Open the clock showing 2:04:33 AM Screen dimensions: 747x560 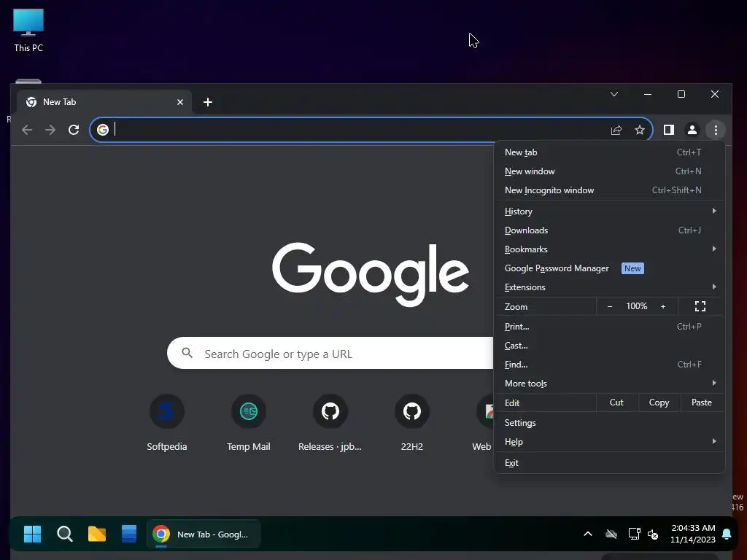693,534
